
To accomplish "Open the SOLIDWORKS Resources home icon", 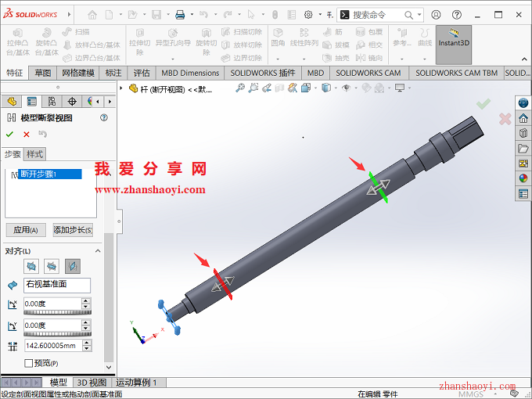I will 523,118.
